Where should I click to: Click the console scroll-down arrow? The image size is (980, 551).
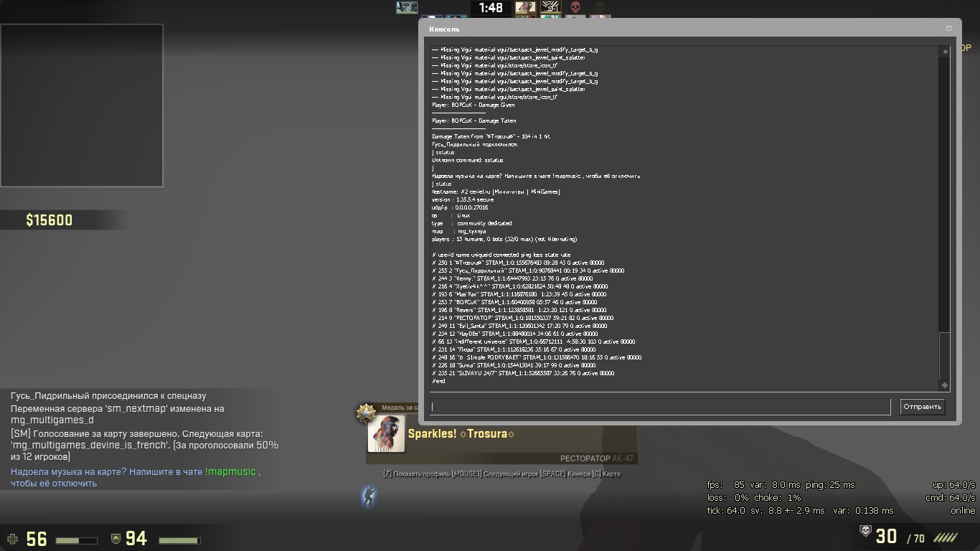coord(945,385)
